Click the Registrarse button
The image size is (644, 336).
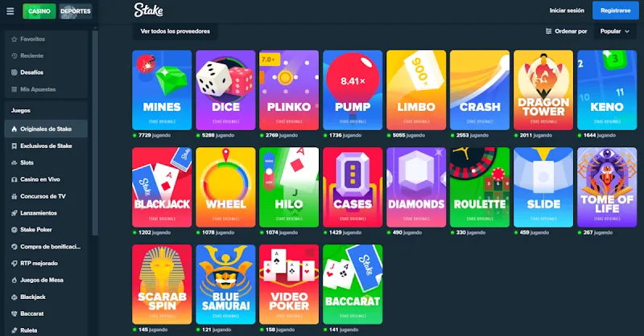(615, 10)
